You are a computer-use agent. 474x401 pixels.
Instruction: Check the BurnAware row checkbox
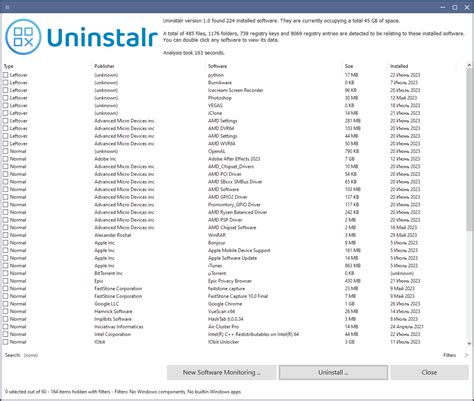pos(6,83)
